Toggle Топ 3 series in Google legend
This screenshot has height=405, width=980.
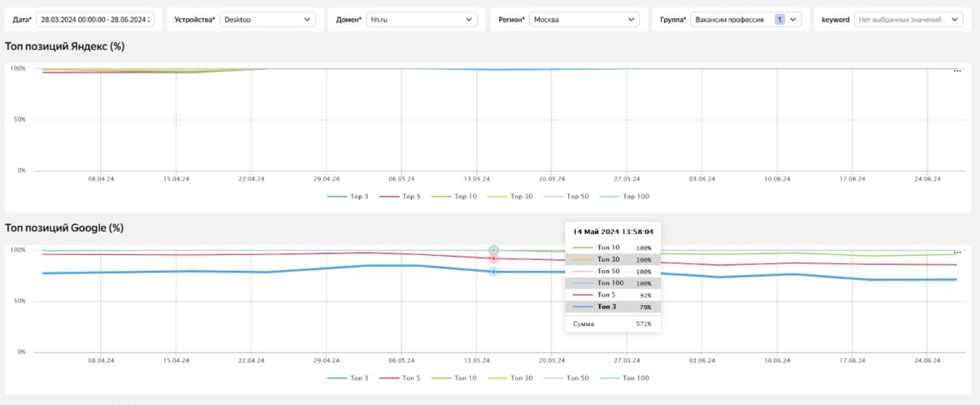[347, 377]
